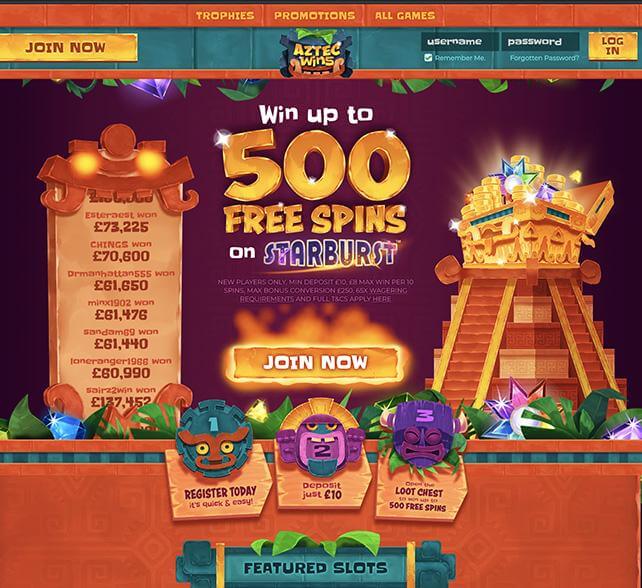Click the Log In button

click(x=613, y=45)
